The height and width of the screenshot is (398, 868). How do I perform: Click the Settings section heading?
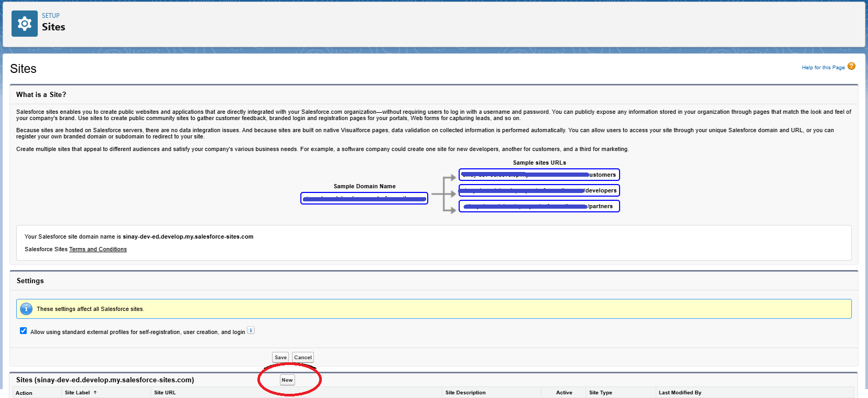[30, 281]
